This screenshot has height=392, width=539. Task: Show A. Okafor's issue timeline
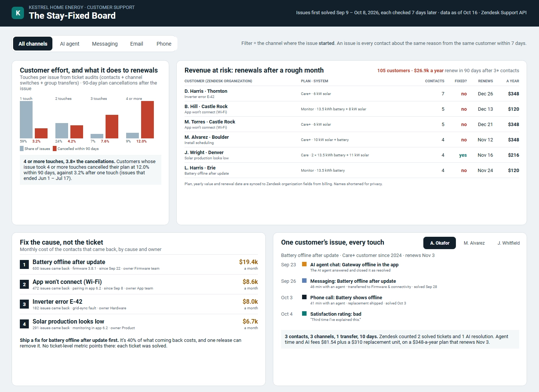[439, 243]
